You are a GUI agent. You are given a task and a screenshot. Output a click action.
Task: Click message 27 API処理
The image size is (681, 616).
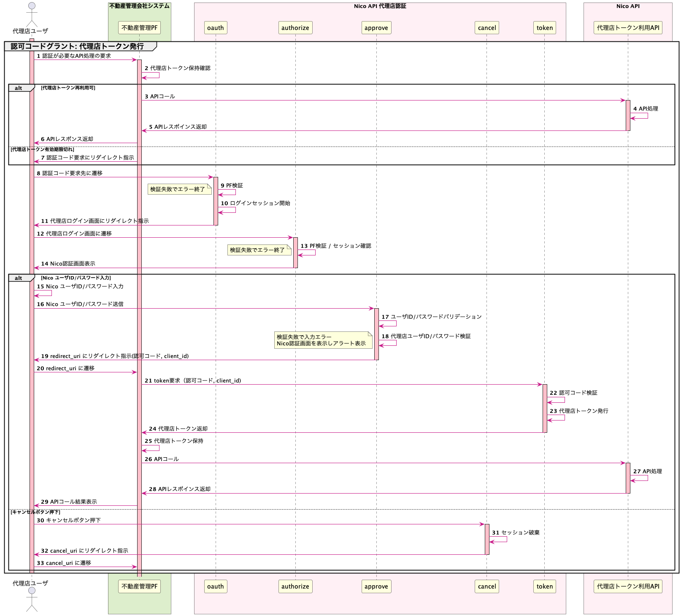[648, 471]
